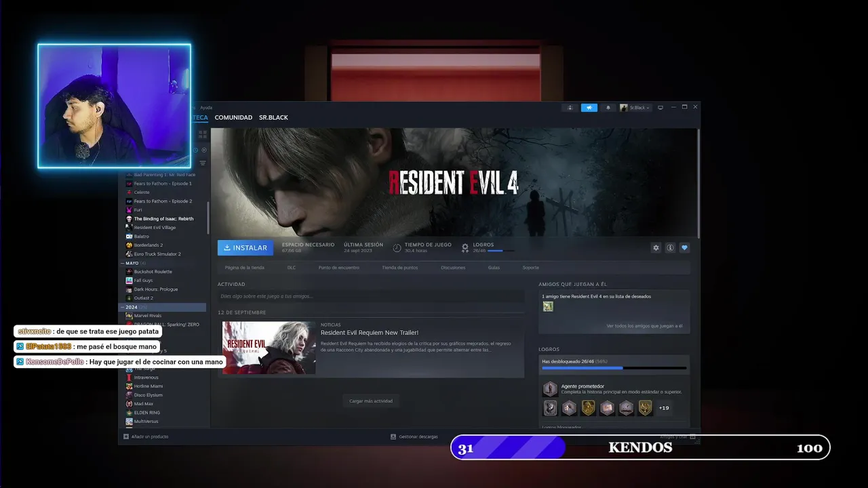Viewport: 868px width, 488px height.
Task: Select the Fall Guys game icon in library
Action: 129,281
